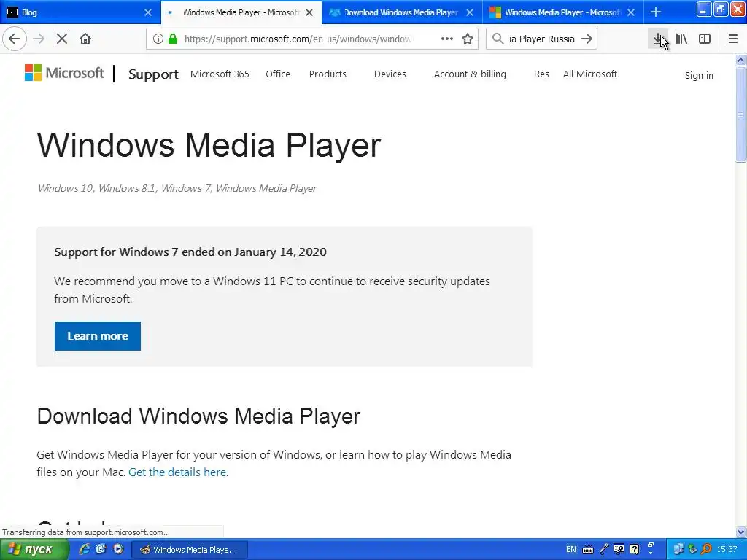Expand the Products menu
This screenshot has width=747, height=560.
point(328,74)
